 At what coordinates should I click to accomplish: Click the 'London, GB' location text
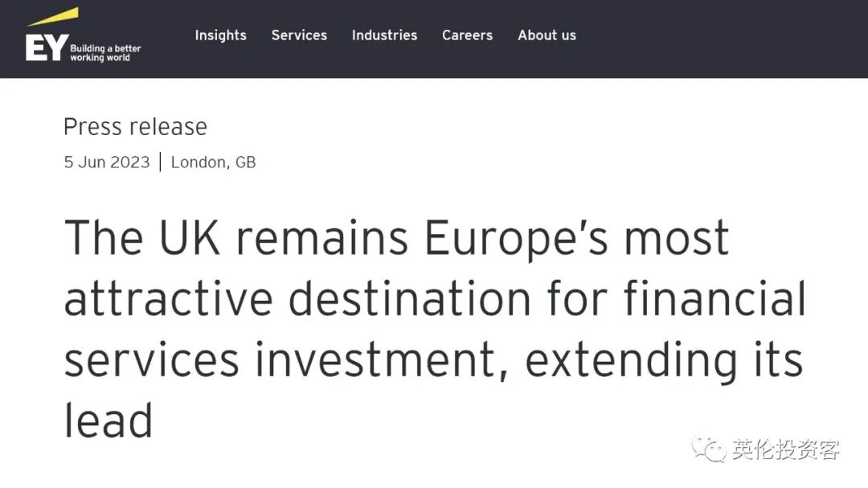coord(213,162)
